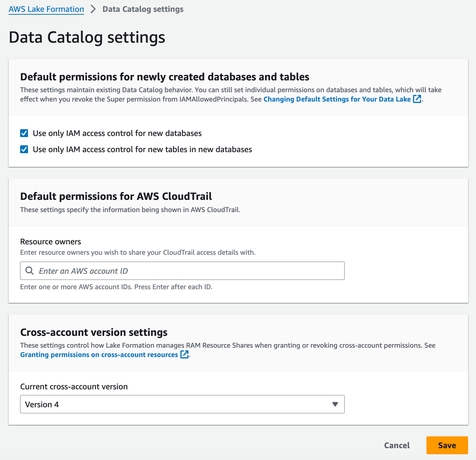Viewport: 476px width, 460px height.
Task: Uncheck the IAM-only checkbox for new databases
Action: click(24, 133)
